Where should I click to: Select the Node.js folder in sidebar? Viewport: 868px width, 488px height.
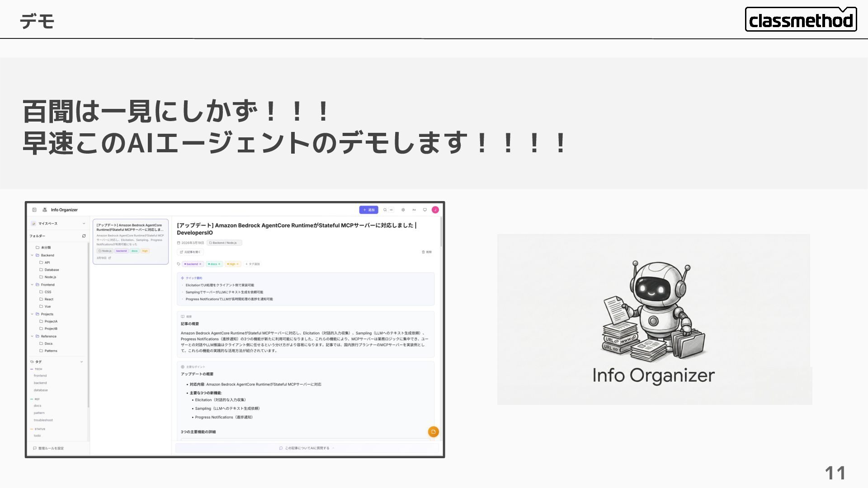point(50,277)
